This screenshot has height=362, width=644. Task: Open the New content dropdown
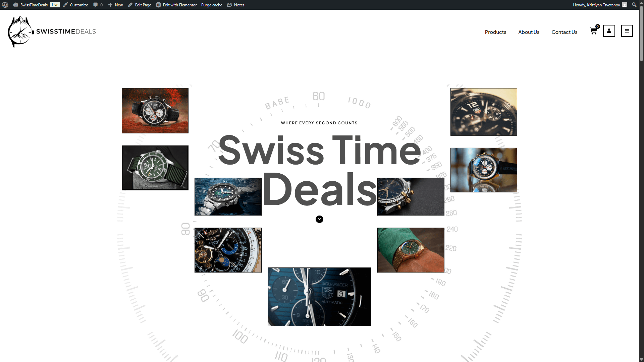tap(115, 5)
